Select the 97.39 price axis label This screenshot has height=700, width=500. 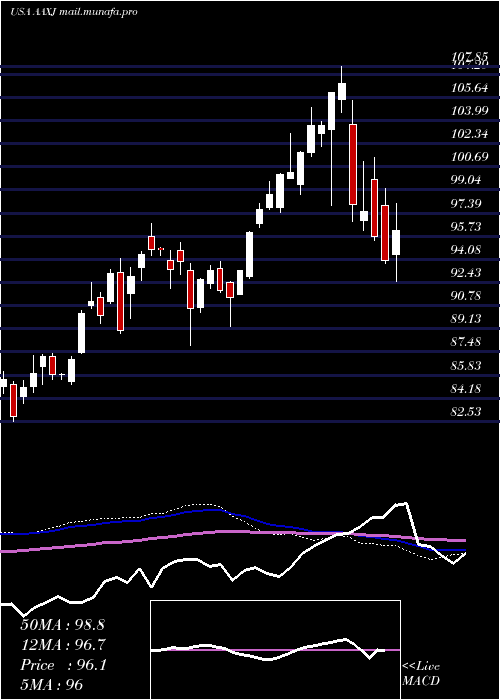click(x=466, y=204)
